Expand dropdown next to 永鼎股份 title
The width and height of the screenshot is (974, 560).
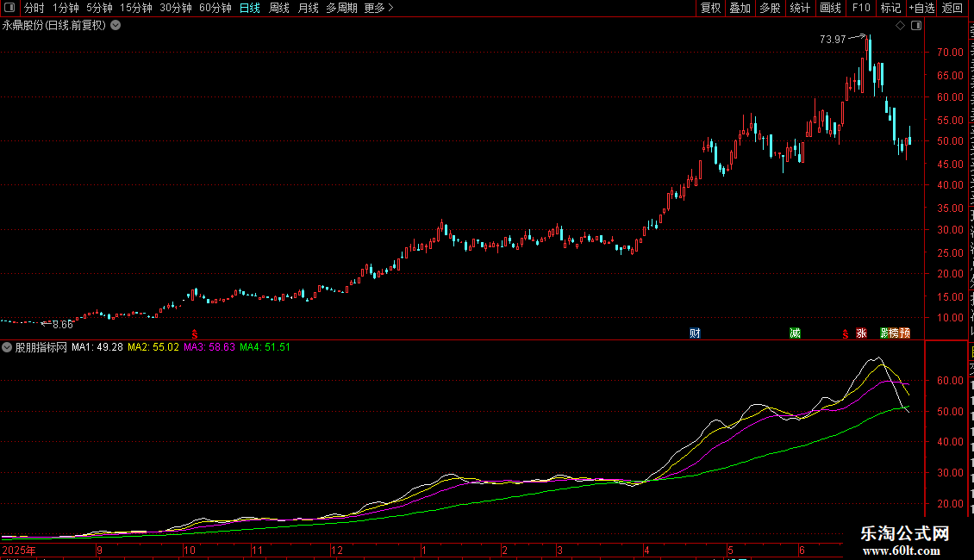click(116, 26)
